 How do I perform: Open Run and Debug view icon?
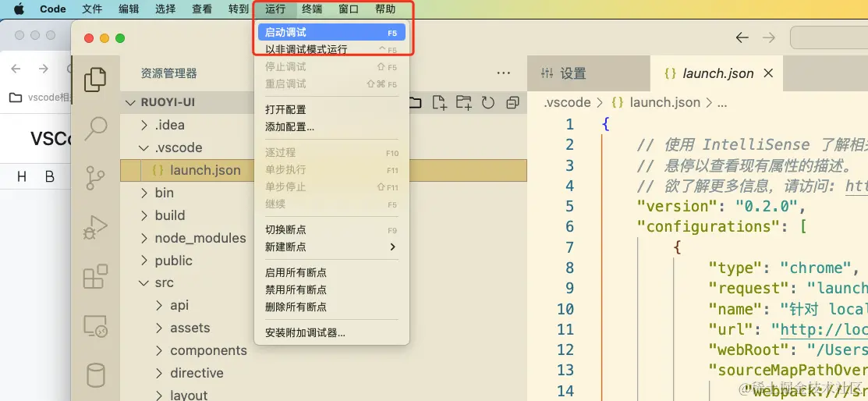[95, 226]
